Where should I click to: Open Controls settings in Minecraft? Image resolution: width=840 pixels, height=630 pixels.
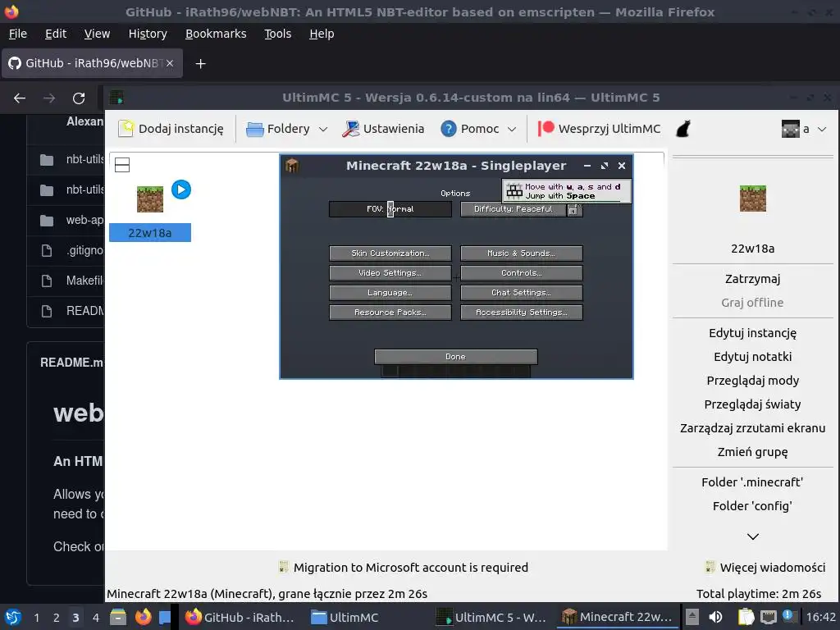pos(521,273)
